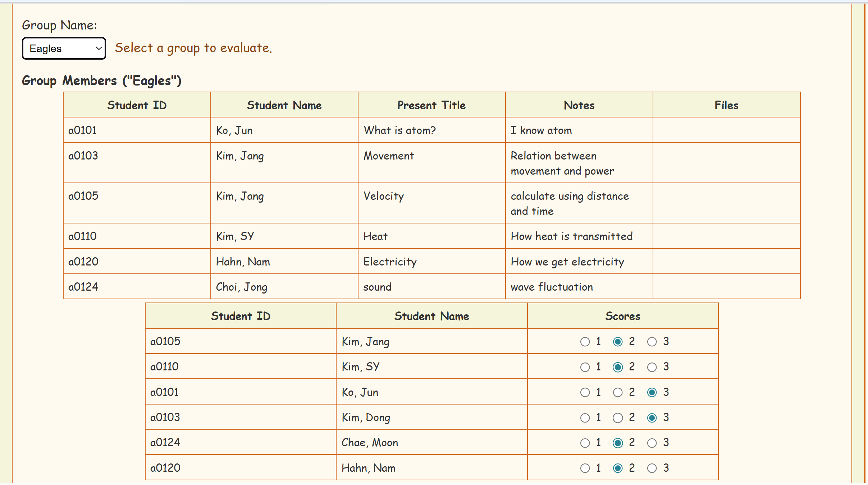Click the Present Title column header
This screenshot has height=485, width=868.
(431, 105)
